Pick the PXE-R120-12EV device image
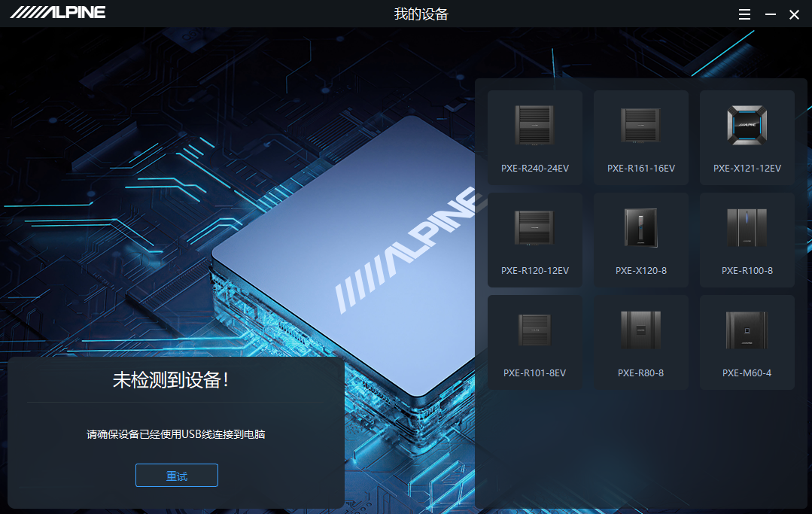 point(534,227)
